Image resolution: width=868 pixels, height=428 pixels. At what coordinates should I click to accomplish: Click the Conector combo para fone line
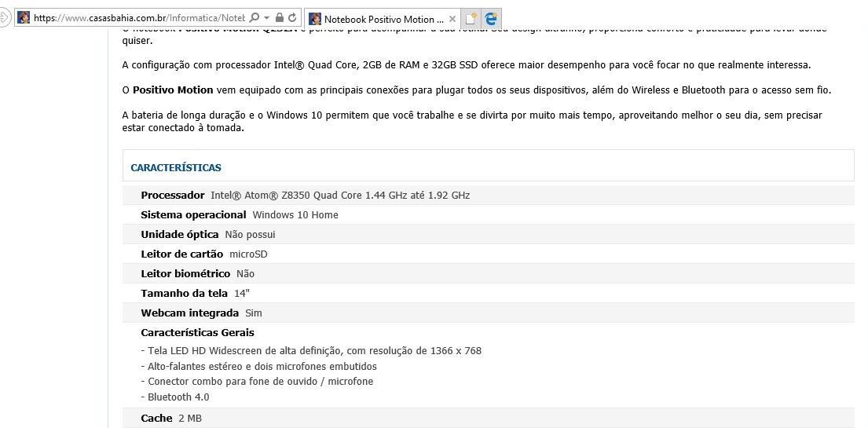(x=257, y=382)
